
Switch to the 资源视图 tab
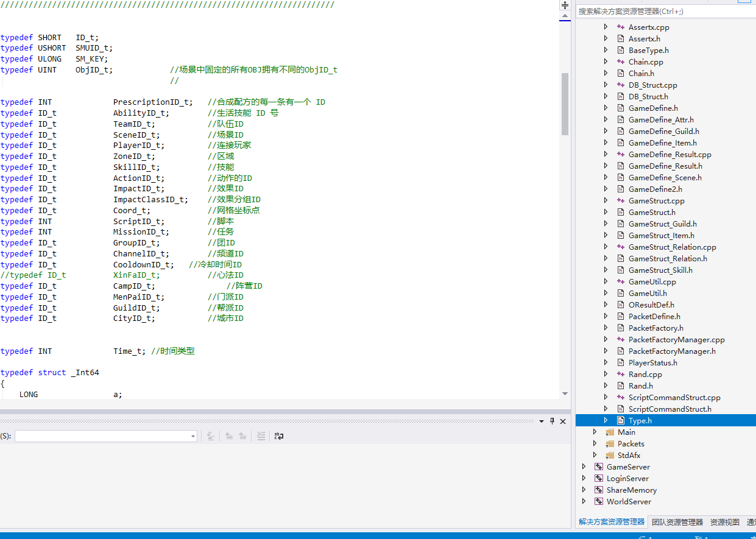pyautogui.click(x=724, y=522)
